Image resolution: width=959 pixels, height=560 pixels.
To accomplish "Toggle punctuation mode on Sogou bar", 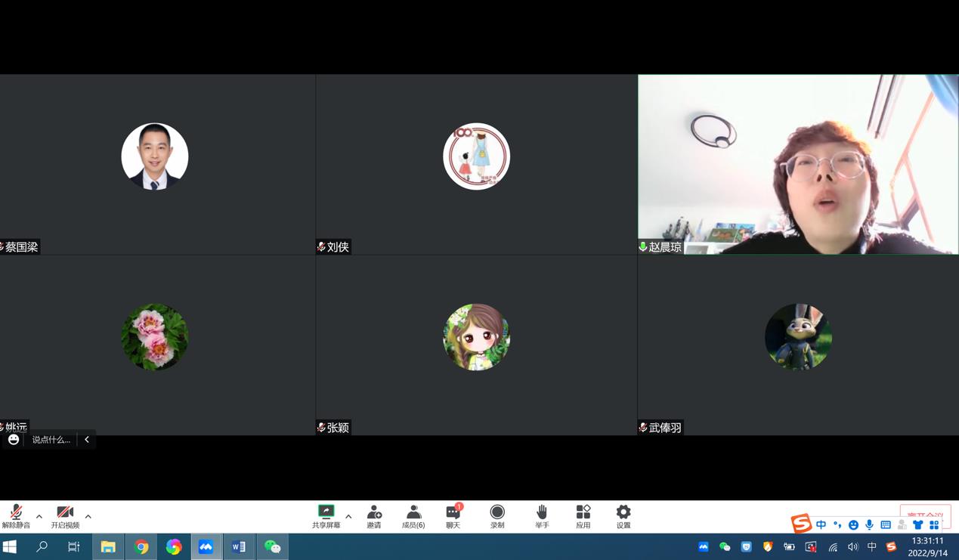I will (837, 524).
